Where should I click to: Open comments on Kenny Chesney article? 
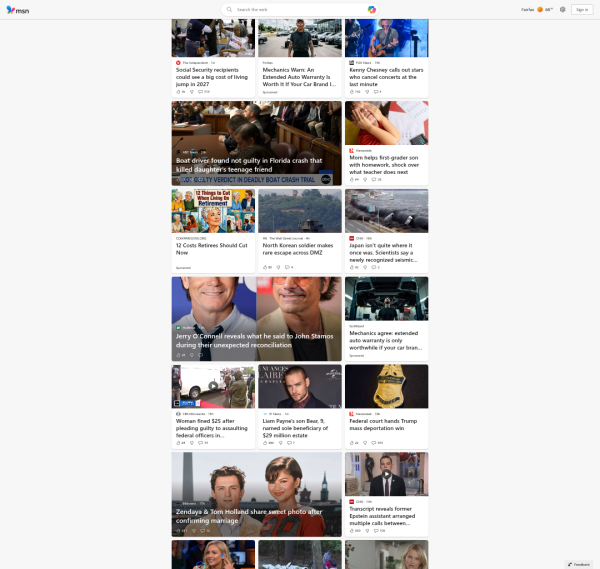click(x=376, y=92)
